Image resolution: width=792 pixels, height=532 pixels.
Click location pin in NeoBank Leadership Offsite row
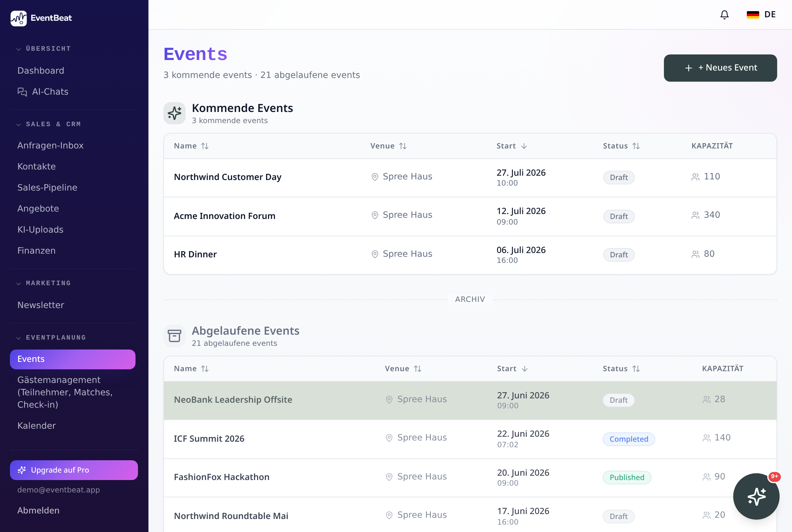tap(389, 399)
